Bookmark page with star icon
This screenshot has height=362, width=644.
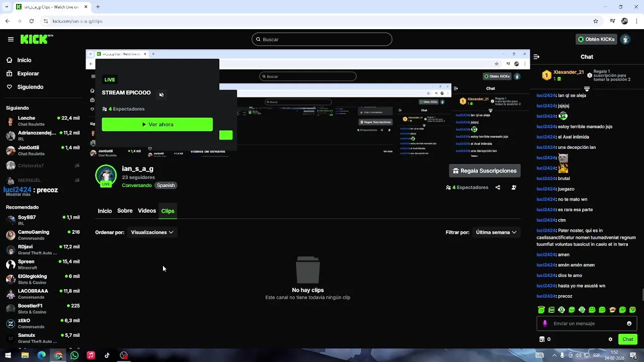(596, 21)
